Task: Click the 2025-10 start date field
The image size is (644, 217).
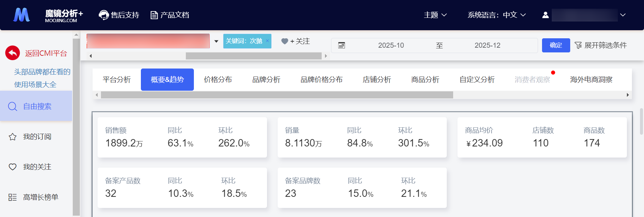Action: tap(391, 45)
